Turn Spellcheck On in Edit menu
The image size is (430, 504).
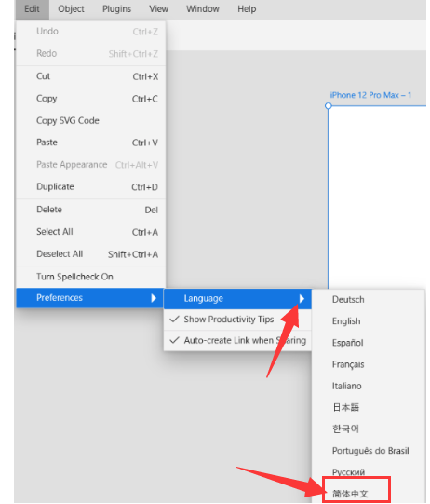click(x=91, y=277)
